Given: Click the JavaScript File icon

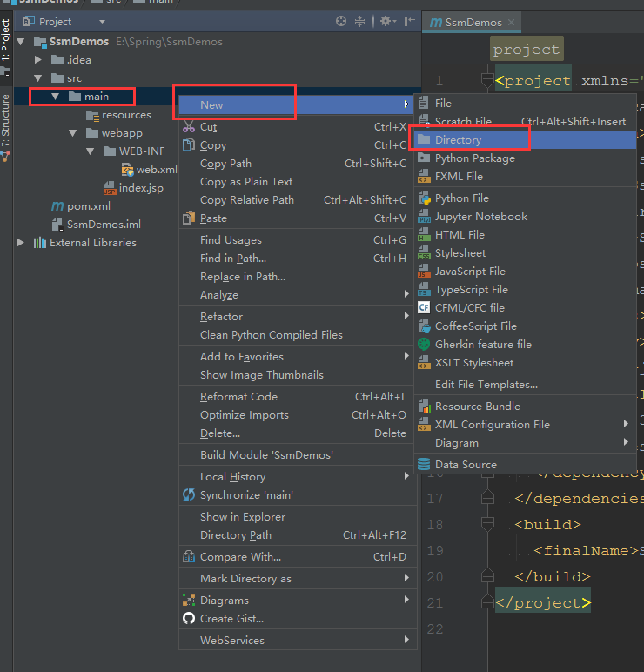Looking at the screenshot, I should tap(424, 272).
